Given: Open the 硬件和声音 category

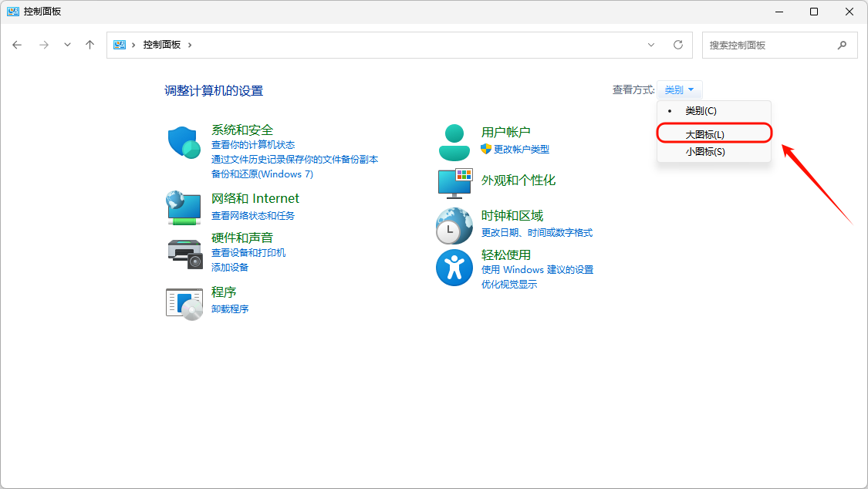Looking at the screenshot, I should coord(242,238).
